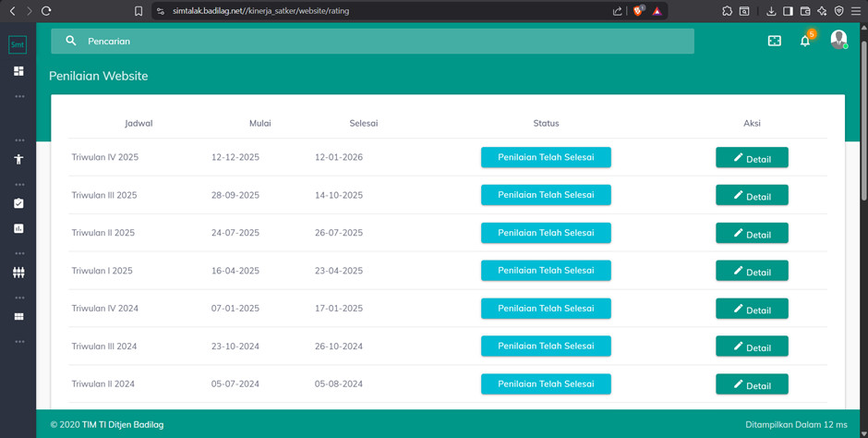Screen dimensions: 868x438
Task: Reload the page with browser refresh button
Action: [46, 11]
